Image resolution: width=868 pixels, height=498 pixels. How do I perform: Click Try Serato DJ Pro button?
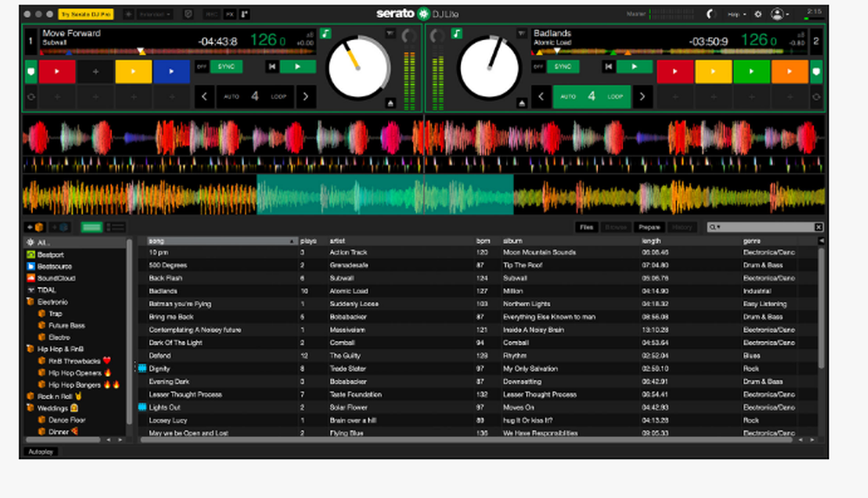pyautogui.click(x=86, y=15)
